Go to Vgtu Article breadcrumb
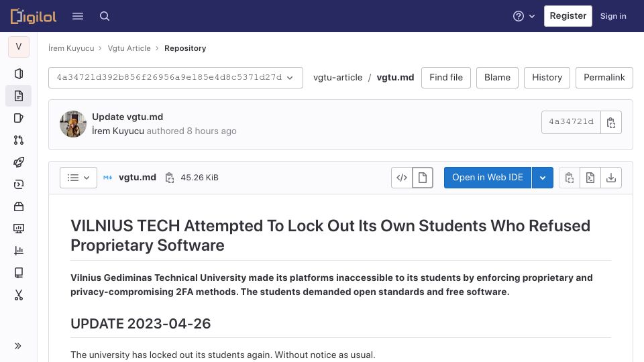 coord(129,48)
